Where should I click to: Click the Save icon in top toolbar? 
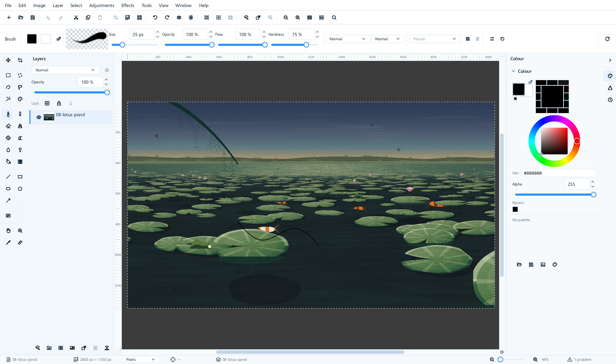pos(33,17)
